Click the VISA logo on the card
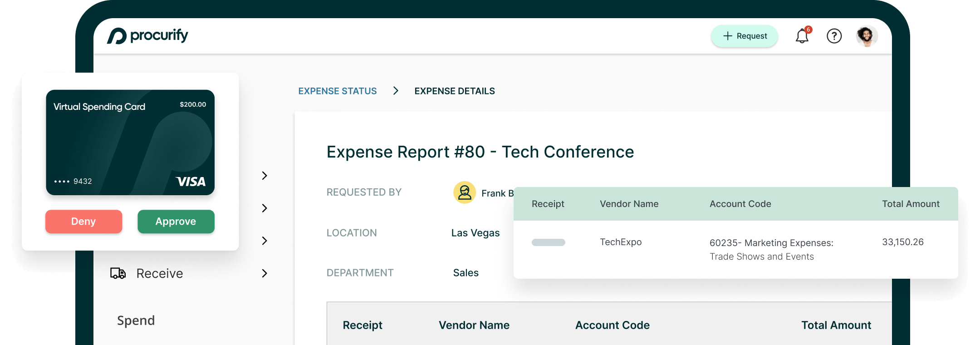 (x=191, y=182)
